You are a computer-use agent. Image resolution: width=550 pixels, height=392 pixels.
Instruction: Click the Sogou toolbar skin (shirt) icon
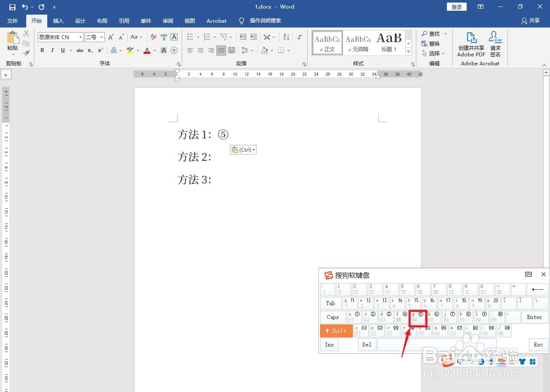coord(522,361)
